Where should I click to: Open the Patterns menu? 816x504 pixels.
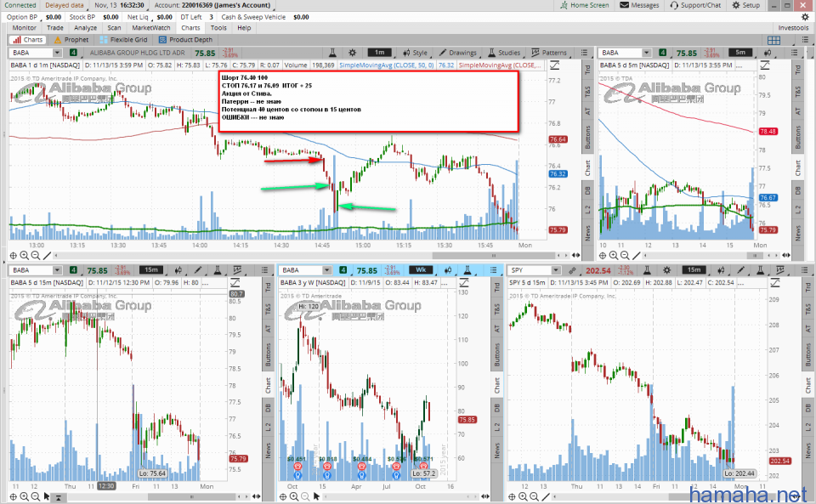[549, 53]
